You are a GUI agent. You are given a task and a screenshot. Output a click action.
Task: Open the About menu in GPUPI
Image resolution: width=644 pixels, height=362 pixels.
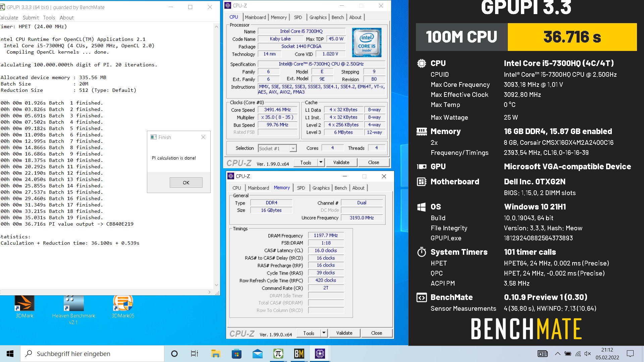[x=66, y=17]
